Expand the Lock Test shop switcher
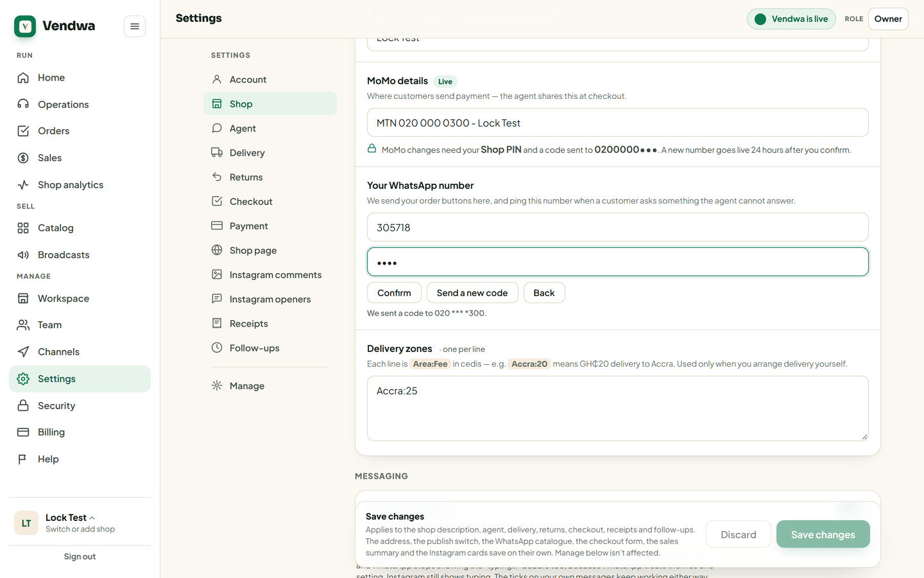The image size is (924, 578). click(x=80, y=523)
